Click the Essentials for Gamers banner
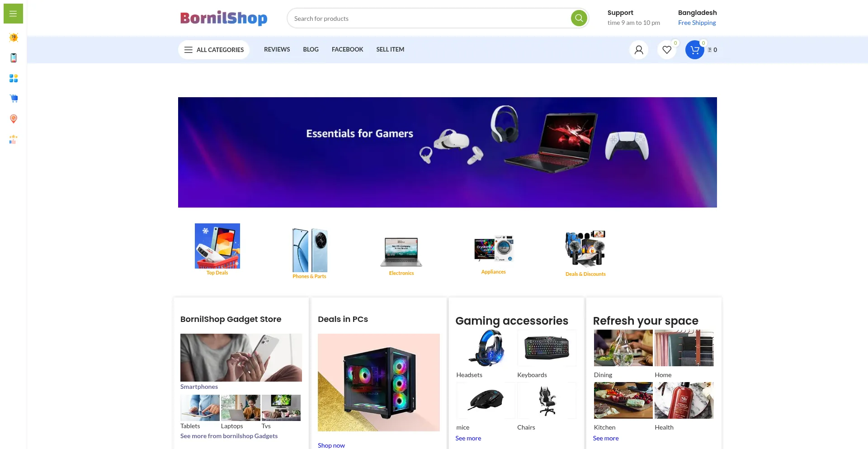 448,152
